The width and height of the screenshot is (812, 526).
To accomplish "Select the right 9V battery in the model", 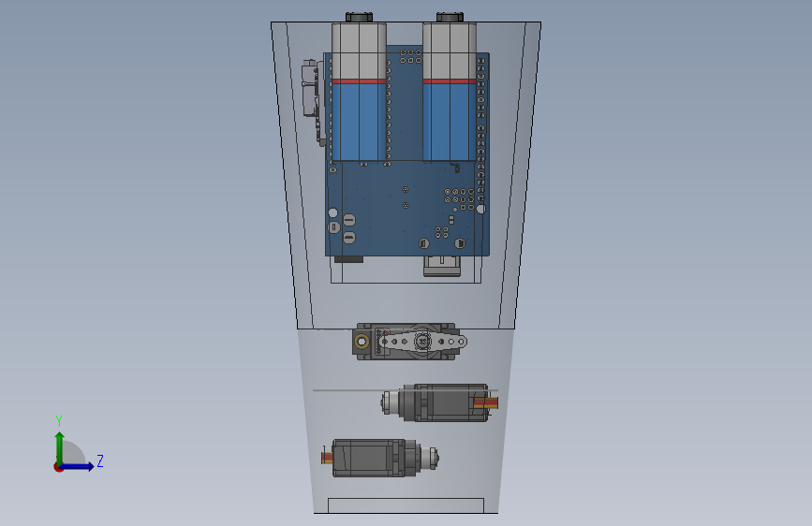I will pos(450,92).
